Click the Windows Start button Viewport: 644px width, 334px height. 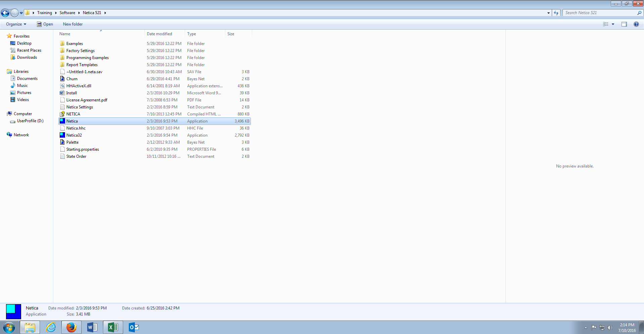point(9,327)
